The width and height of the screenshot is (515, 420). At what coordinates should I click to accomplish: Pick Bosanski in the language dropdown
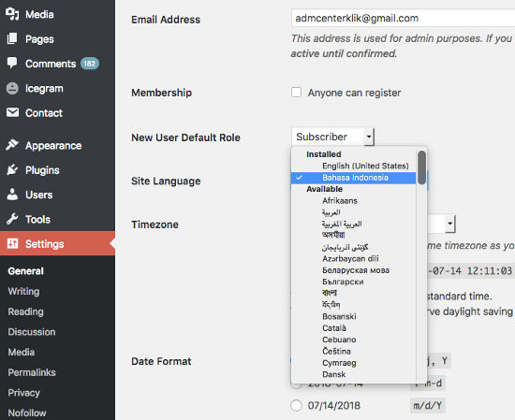339,316
